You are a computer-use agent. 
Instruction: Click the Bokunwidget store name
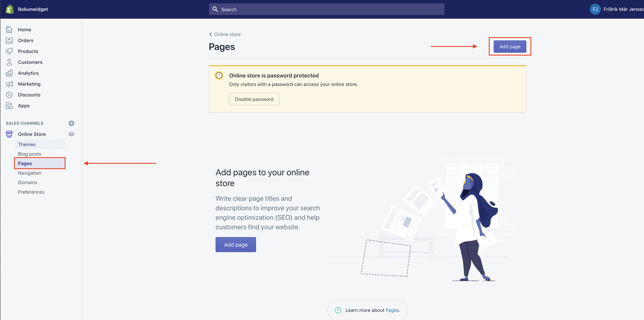33,9
